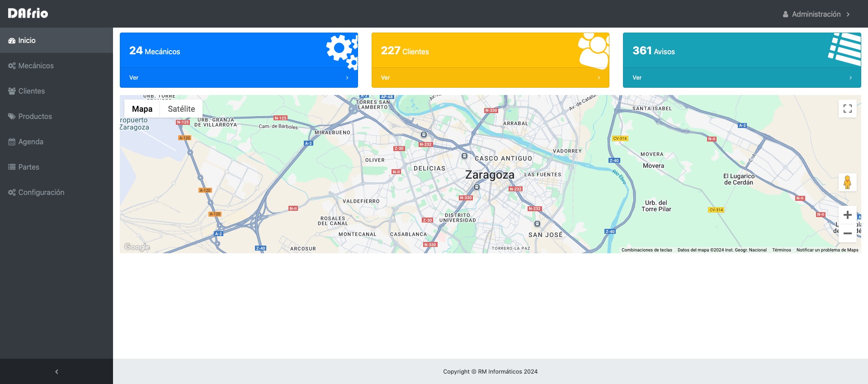
Task: Go to Inicio in the sidebar
Action: (x=57, y=40)
